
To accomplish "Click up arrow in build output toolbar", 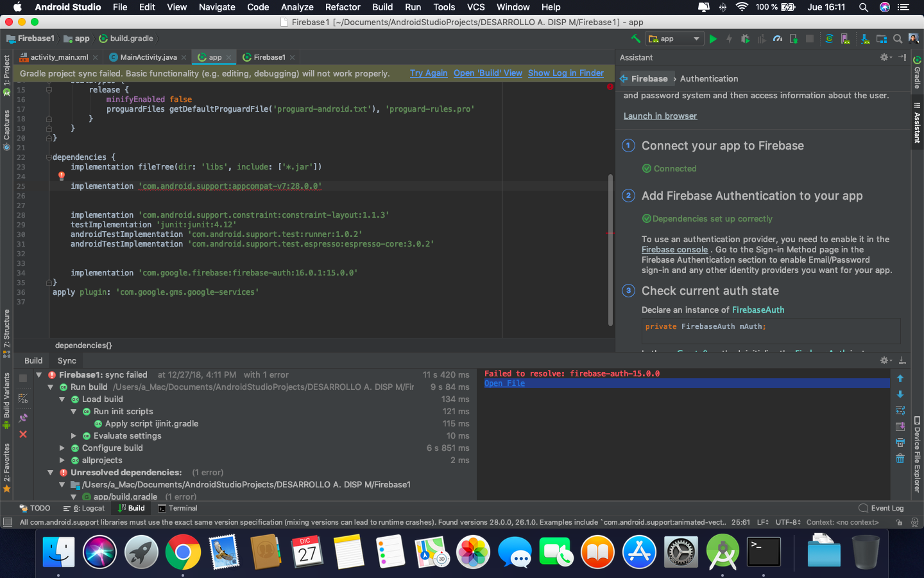I will pos(900,378).
